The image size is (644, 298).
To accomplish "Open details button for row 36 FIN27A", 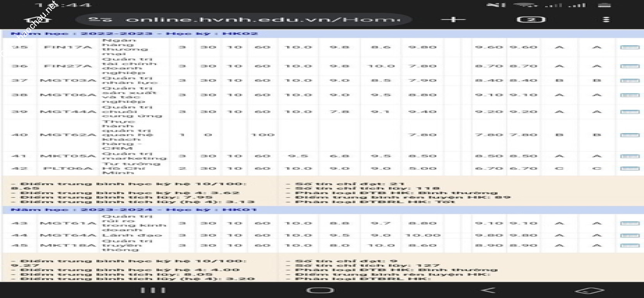I will tap(630, 66).
